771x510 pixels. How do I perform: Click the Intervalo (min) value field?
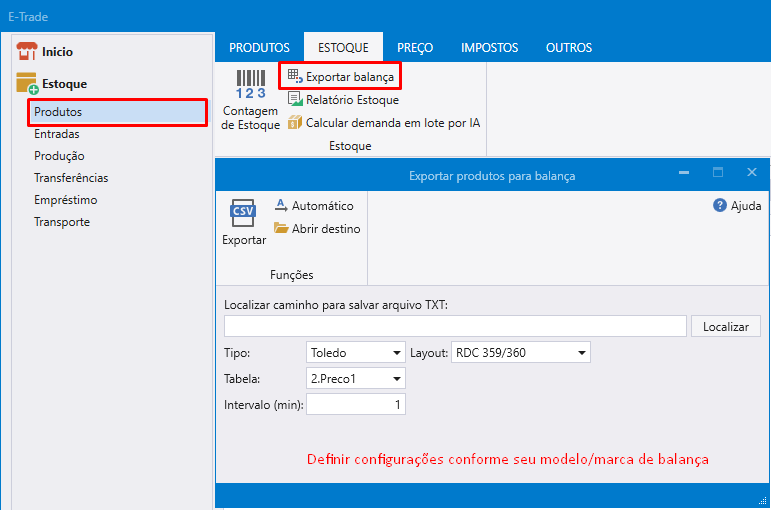point(355,404)
